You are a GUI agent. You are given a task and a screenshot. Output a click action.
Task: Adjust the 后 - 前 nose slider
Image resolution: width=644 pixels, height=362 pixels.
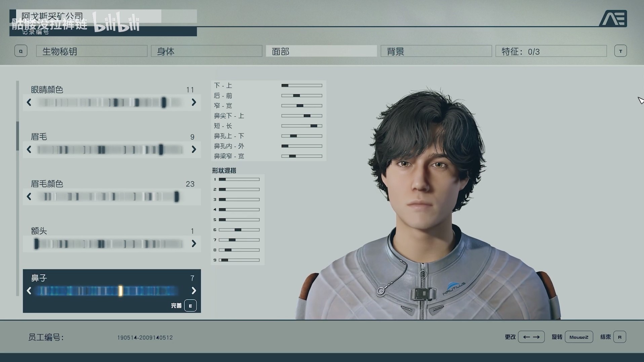click(302, 96)
